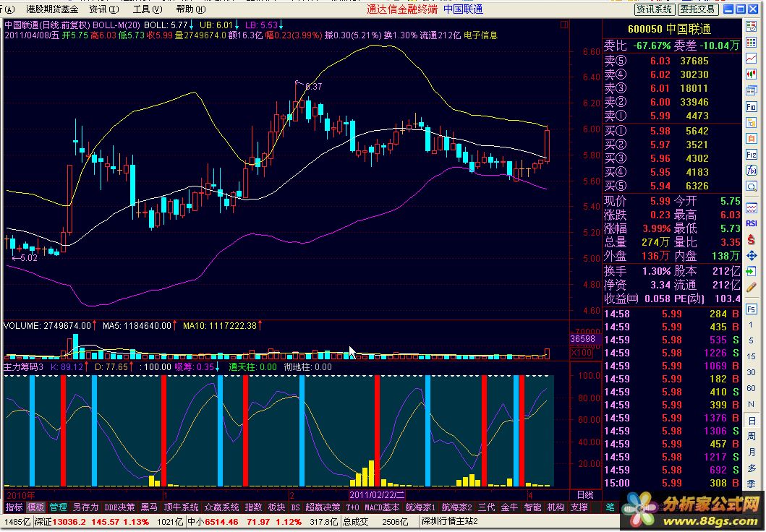Select the RSI indicator icon
766x532 pixels.
[x=752, y=223]
